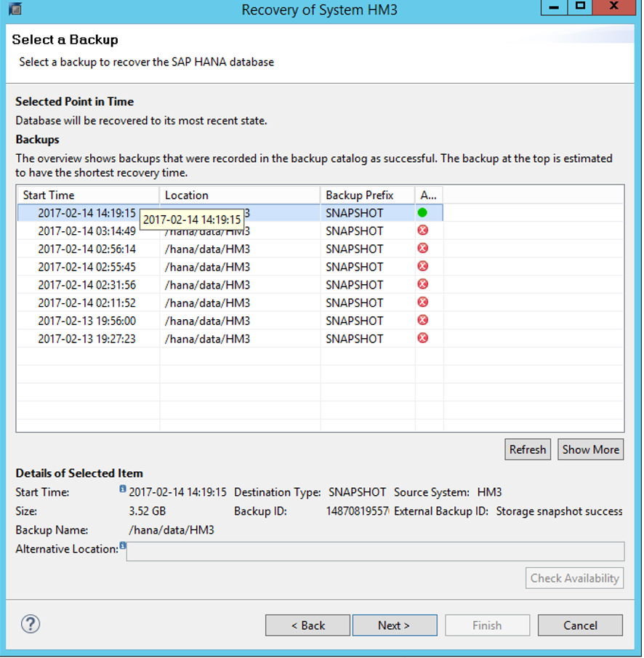This screenshot has width=644, height=658.
Task: Click Destination Type value SNAPSHOT
Action: coord(357,492)
